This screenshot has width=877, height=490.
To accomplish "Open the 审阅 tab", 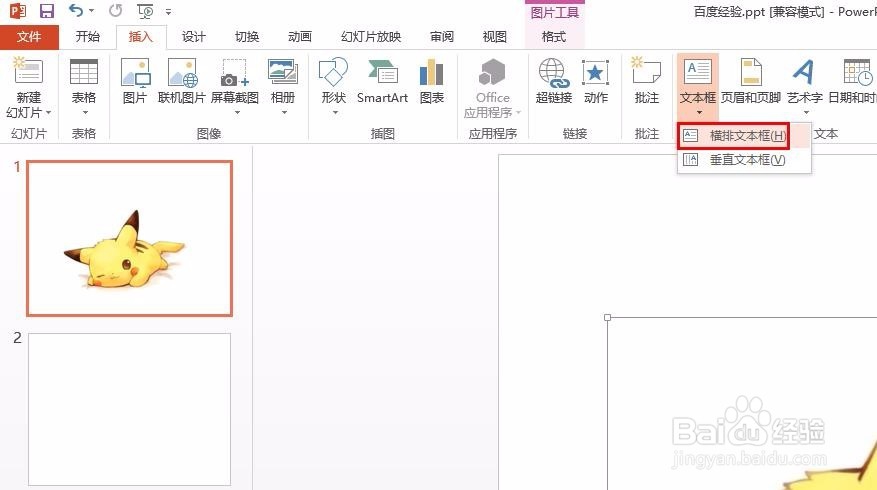I will [442, 37].
